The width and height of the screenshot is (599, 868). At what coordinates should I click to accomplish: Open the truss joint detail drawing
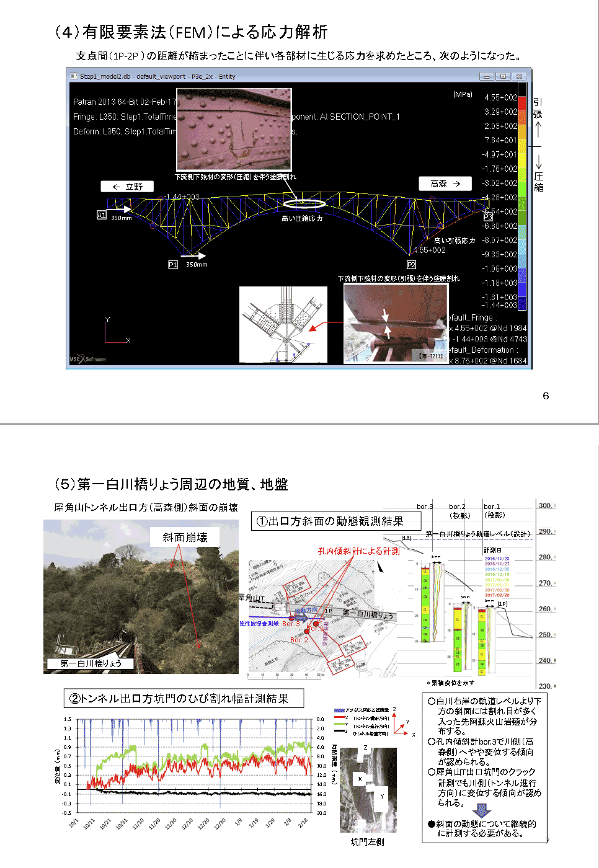[x=283, y=324]
